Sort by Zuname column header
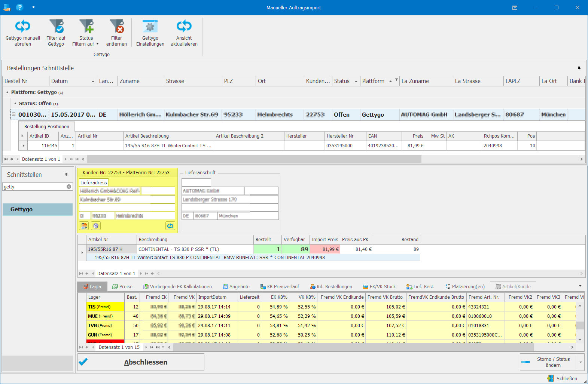The image size is (588, 384). pyautogui.click(x=141, y=81)
